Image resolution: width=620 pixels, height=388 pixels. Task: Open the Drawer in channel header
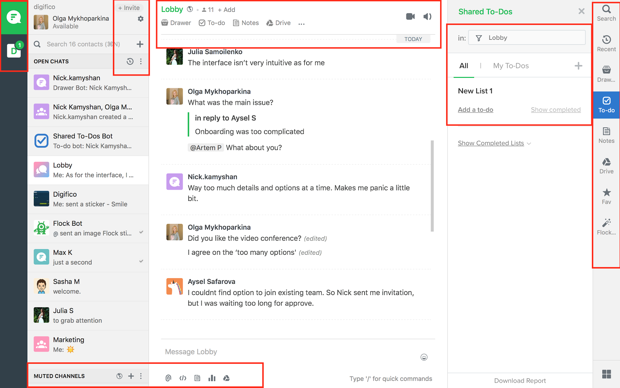pyautogui.click(x=176, y=23)
